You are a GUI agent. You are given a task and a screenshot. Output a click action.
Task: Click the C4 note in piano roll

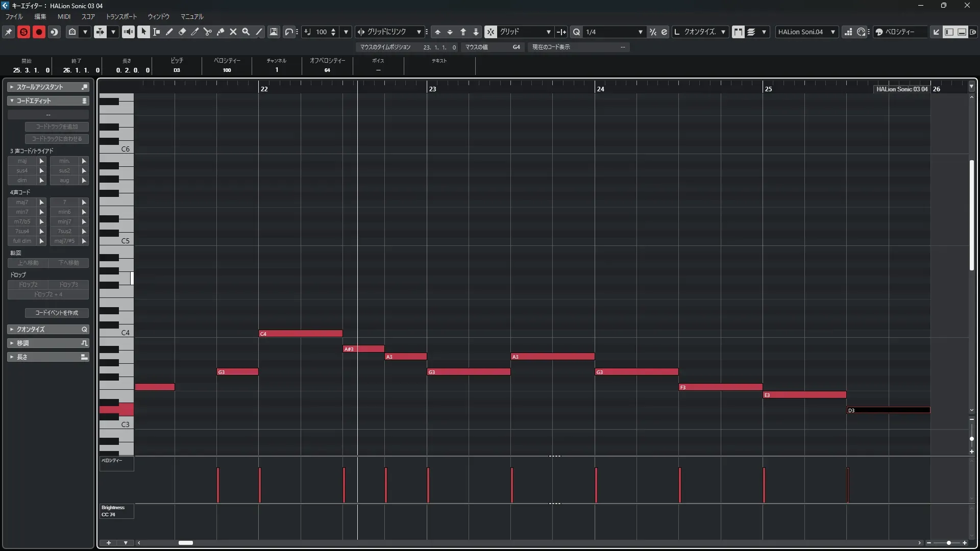(x=301, y=334)
